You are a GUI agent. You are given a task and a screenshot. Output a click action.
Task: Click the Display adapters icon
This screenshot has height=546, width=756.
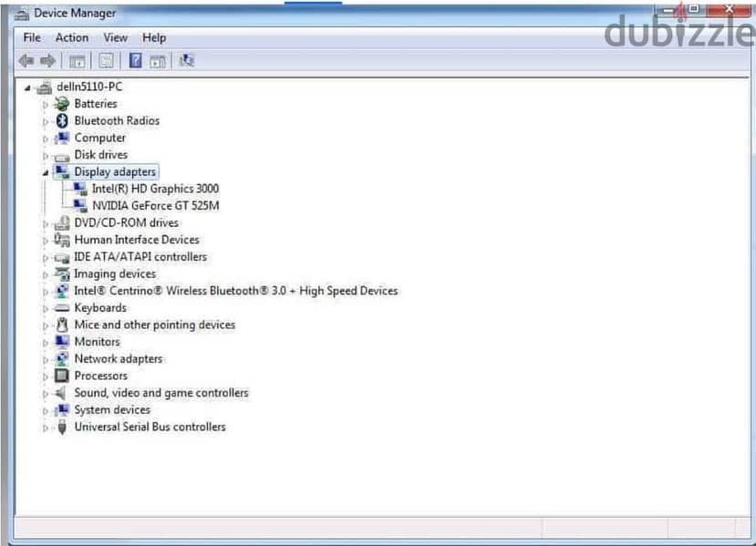62,171
